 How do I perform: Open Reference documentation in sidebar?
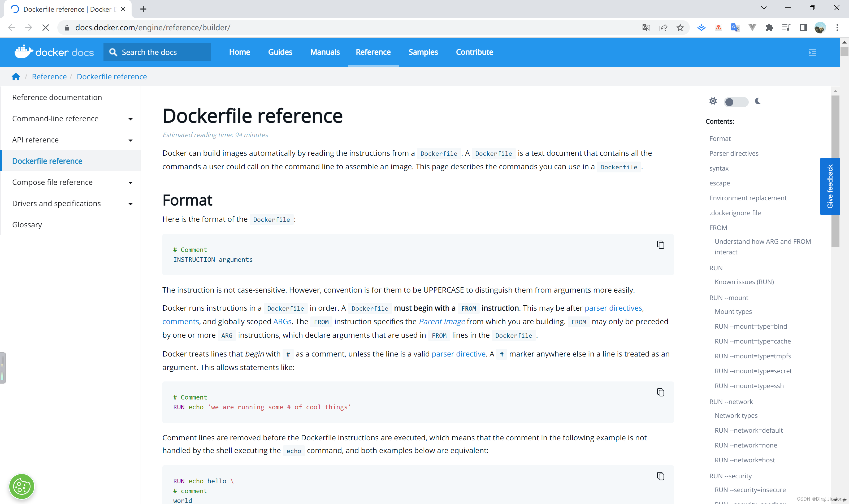(x=57, y=97)
